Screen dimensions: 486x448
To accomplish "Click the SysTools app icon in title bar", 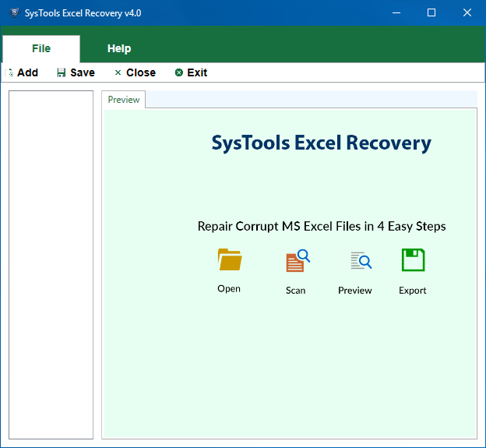I will (13, 13).
